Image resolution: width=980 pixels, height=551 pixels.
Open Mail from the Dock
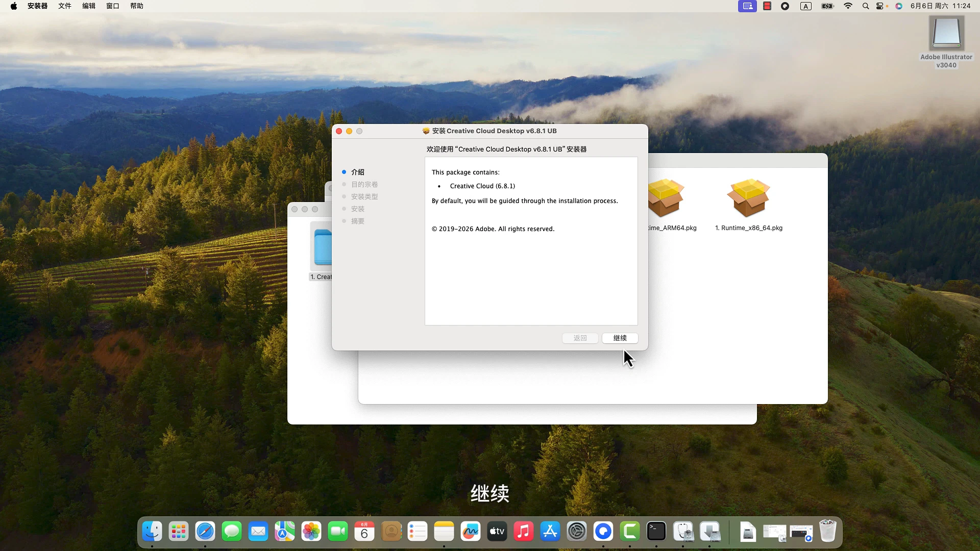[x=258, y=532]
